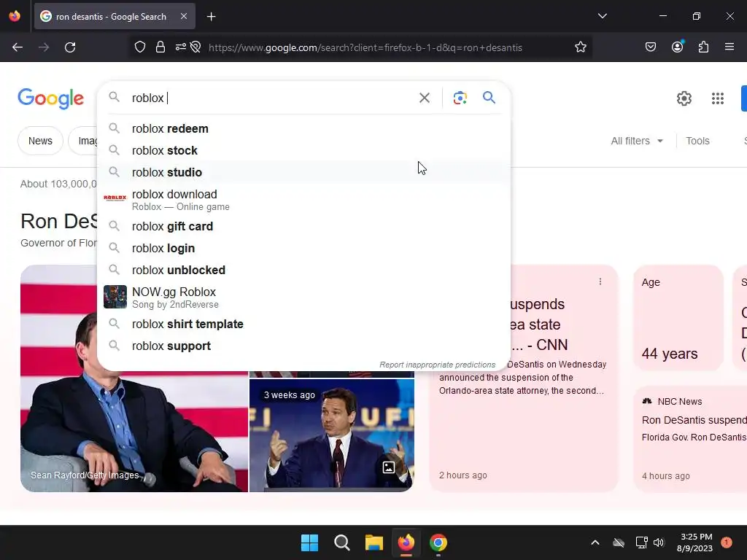Select suggestion roblox login

303,248
